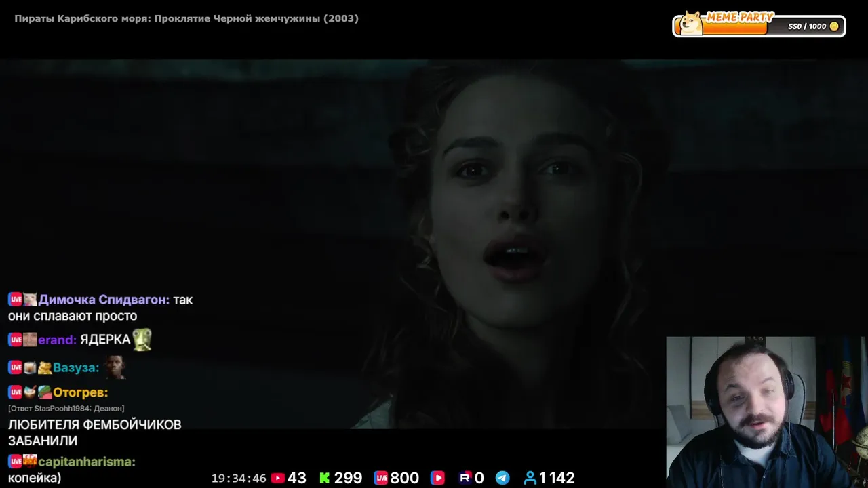This screenshot has height=488, width=868.
Task: Click LIVE badge next to erand
Action: pos(16,340)
